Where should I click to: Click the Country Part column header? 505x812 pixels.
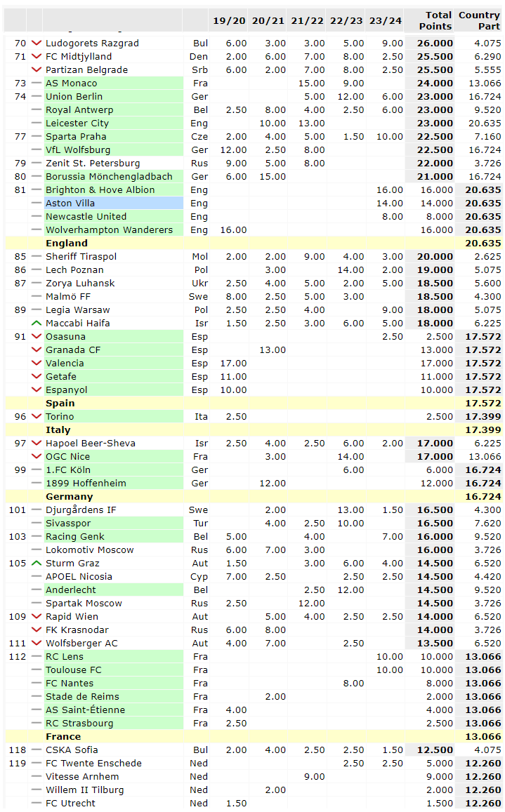[479, 21]
